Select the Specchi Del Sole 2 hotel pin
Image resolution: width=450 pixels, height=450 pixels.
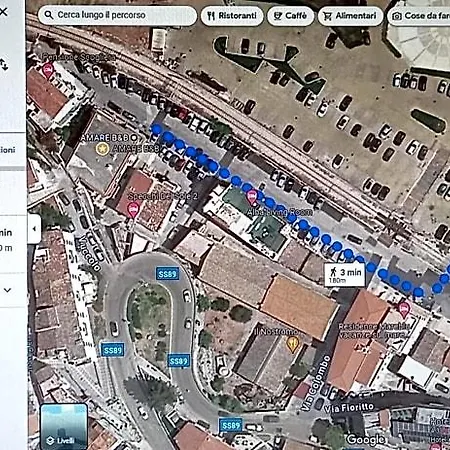click(x=133, y=210)
